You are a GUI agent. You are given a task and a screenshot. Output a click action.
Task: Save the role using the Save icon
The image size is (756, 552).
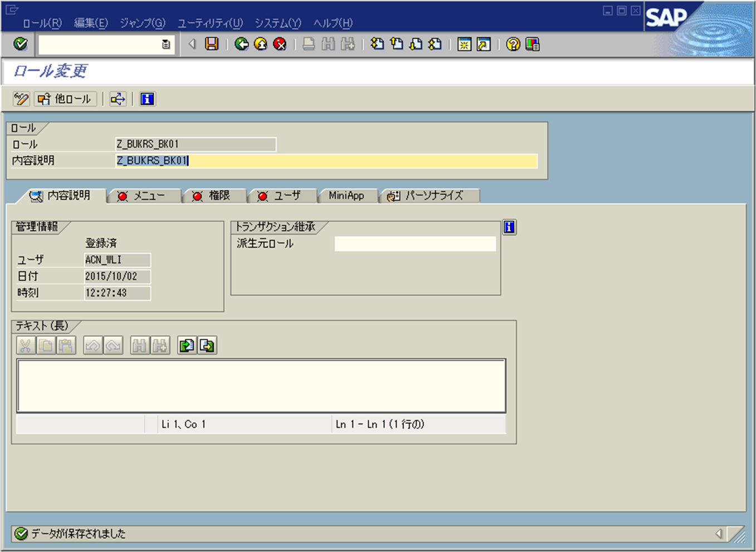pos(212,45)
